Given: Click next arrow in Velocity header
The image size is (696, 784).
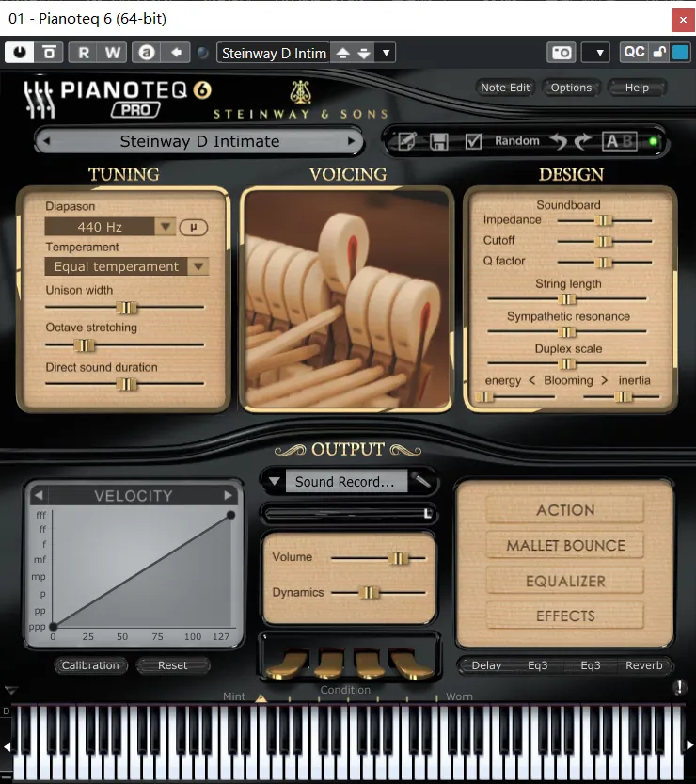Looking at the screenshot, I should (x=229, y=495).
